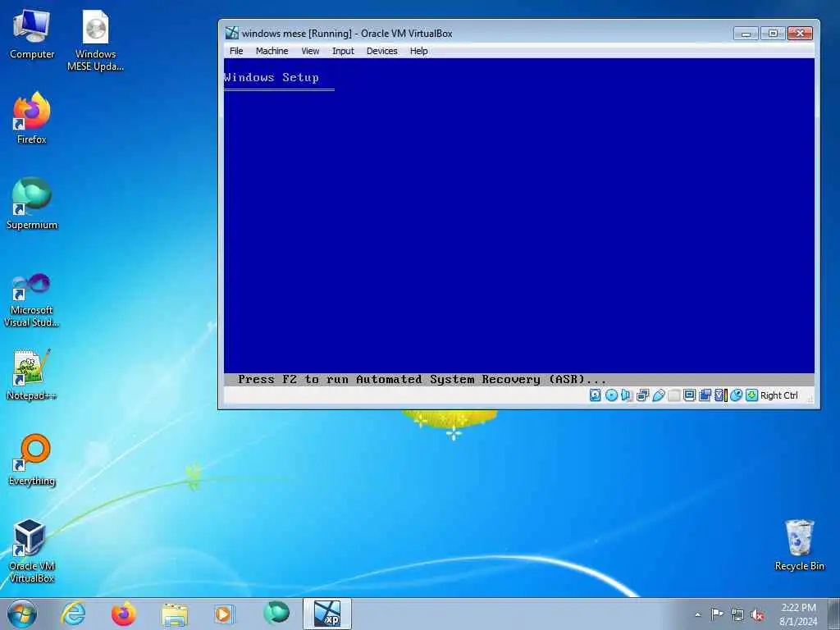Screen dimensions: 840x630
Task: Select the Computer desktop icon
Action: pyautogui.click(x=32, y=34)
